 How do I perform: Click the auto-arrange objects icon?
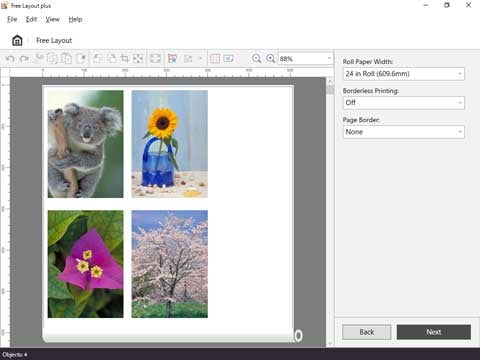(172, 59)
